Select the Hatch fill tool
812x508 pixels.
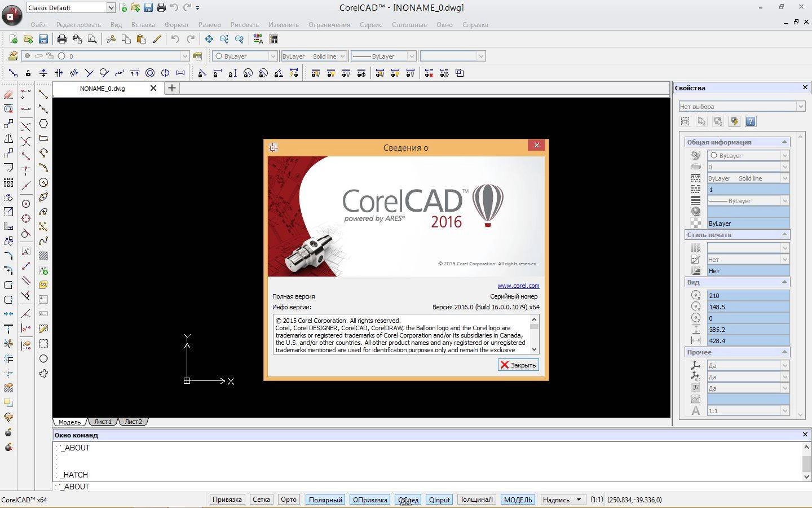43,256
